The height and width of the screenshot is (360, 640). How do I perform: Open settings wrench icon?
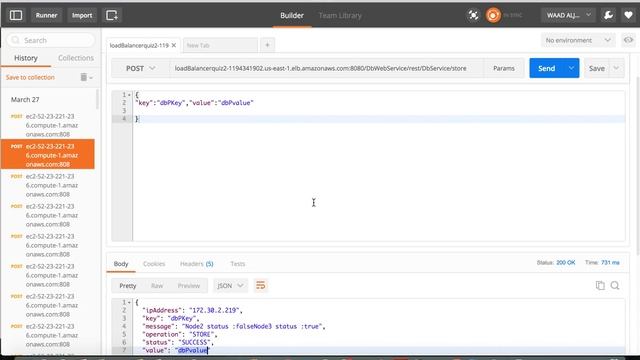pos(608,15)
